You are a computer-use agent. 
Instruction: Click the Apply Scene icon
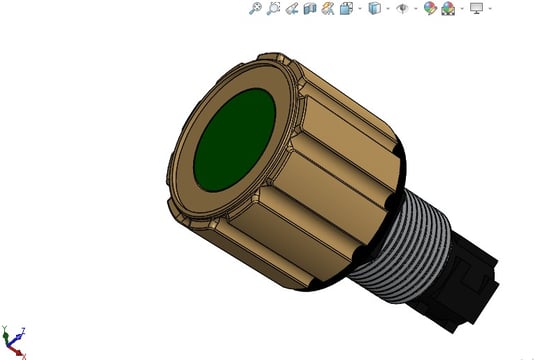(x=448, y=9)
